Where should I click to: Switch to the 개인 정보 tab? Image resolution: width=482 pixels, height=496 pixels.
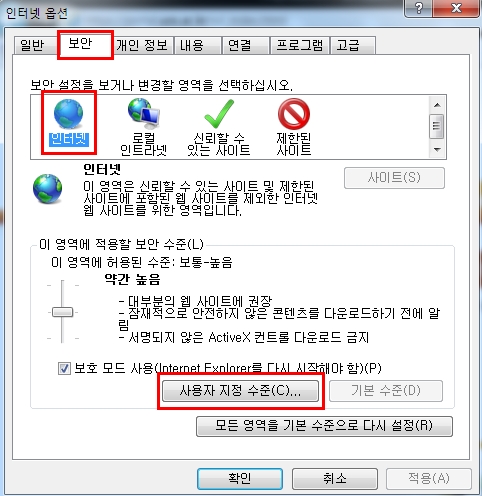pos(142,45)
